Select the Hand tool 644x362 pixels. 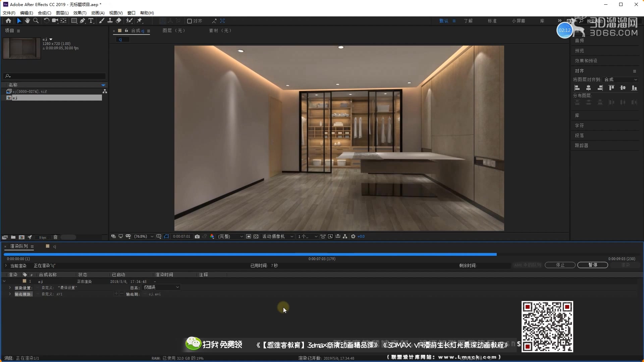click(x=27, y=21)
